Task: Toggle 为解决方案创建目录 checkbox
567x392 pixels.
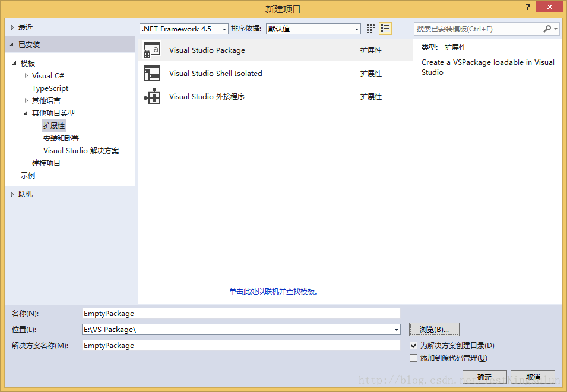Action: tap(413, 345)
